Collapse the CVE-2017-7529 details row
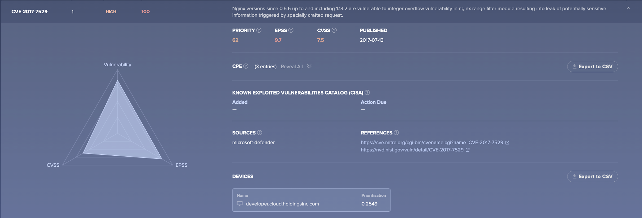 point(628,8)
